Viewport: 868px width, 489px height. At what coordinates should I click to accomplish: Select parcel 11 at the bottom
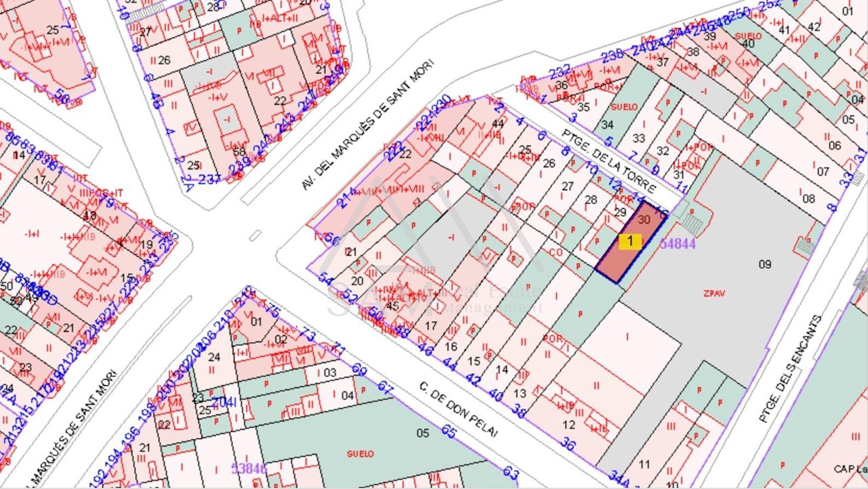click(x=644, y=464)
